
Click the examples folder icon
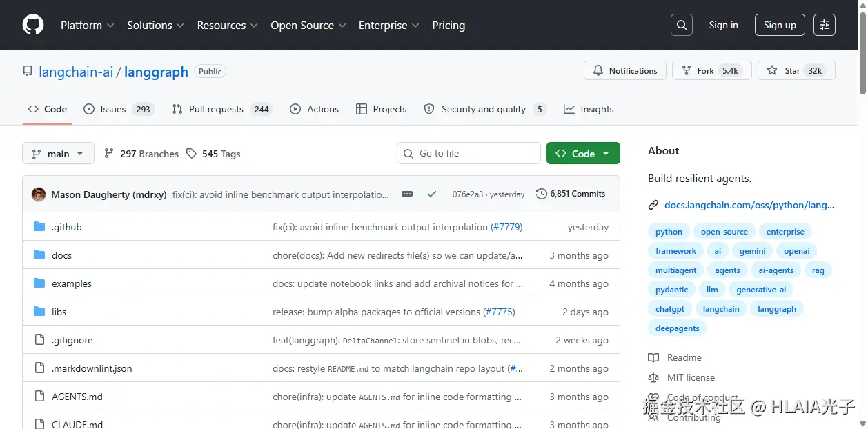click(x=39, y=283)
